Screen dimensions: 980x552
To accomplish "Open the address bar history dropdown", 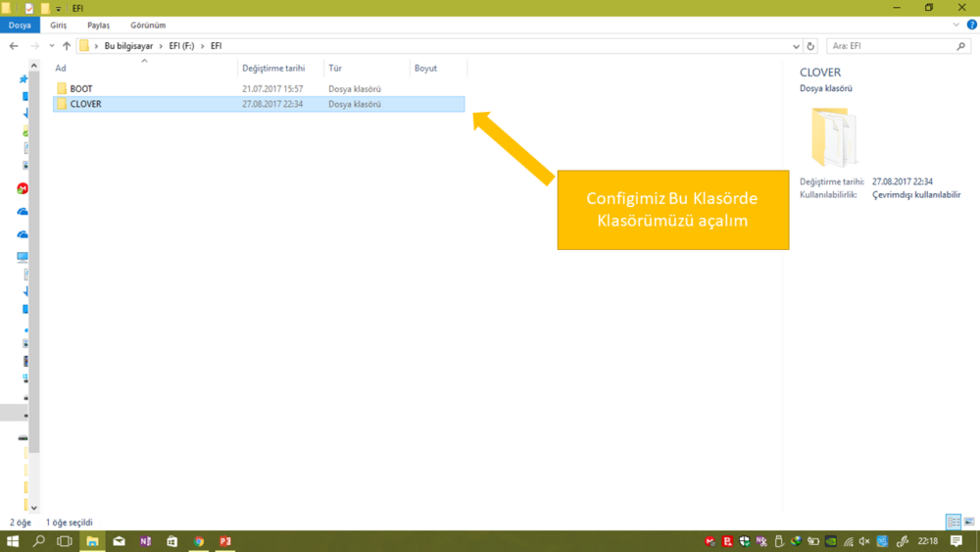I will (x=796, y=46).
